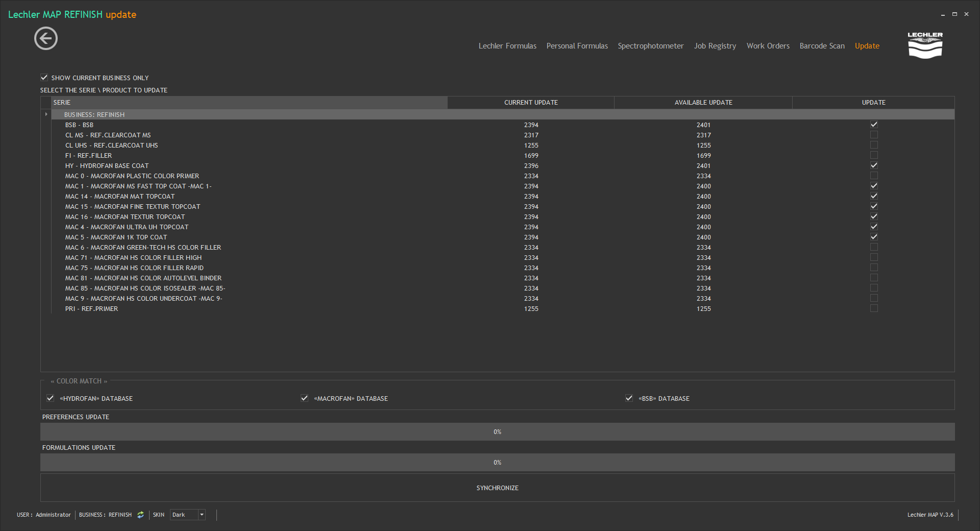Uncheck update for MAC 1 MS fast top coat
The height and width of the screenshot is (531, 980).
(x=874, y=186)
